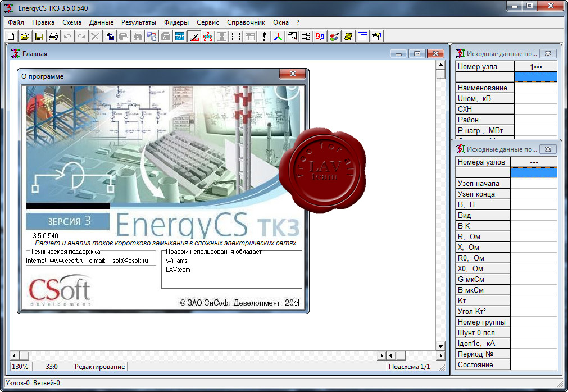
Task: Open the Справочник menu
Action: point(246,22)
